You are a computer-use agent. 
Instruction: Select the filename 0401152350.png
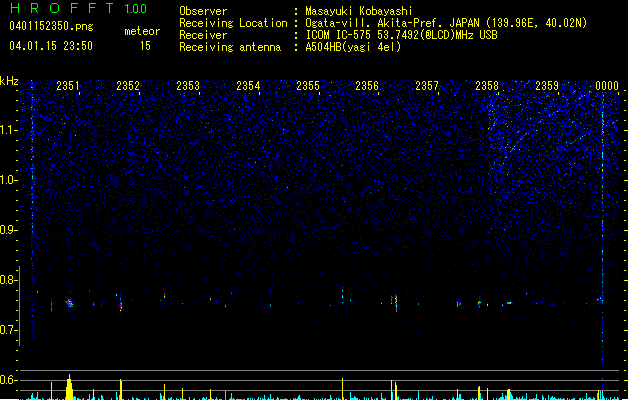click(x=51, y=26)
